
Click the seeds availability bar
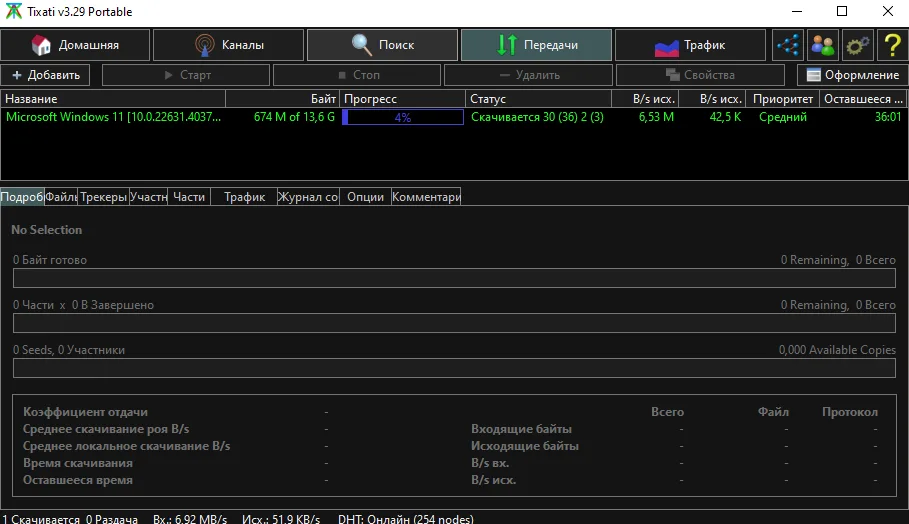click(x=454, y=368)
